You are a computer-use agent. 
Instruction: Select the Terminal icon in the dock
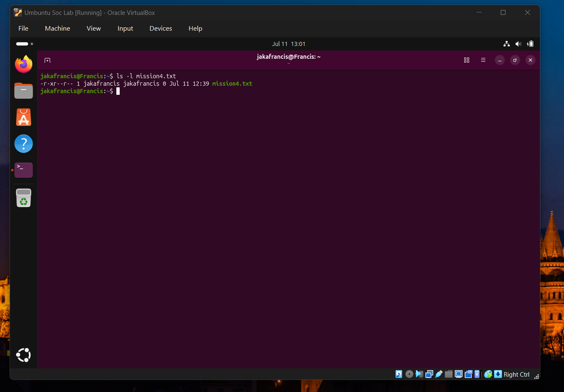tap(24, 170)
